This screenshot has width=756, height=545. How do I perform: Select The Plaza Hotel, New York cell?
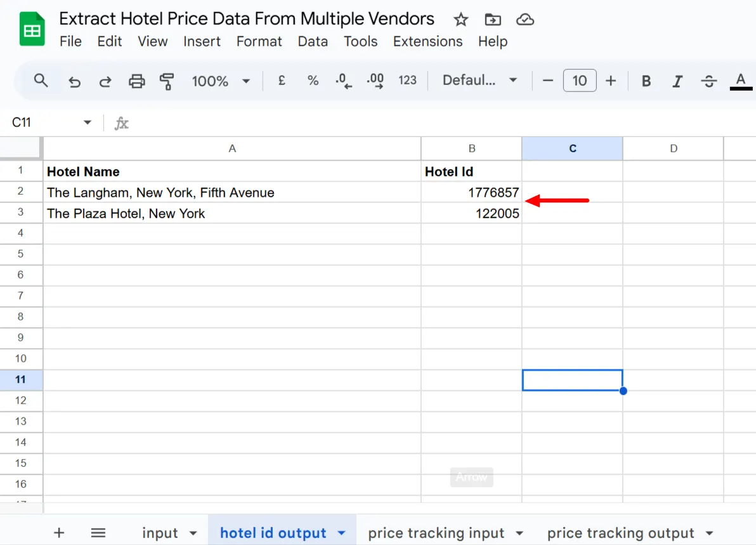(232, 213)
